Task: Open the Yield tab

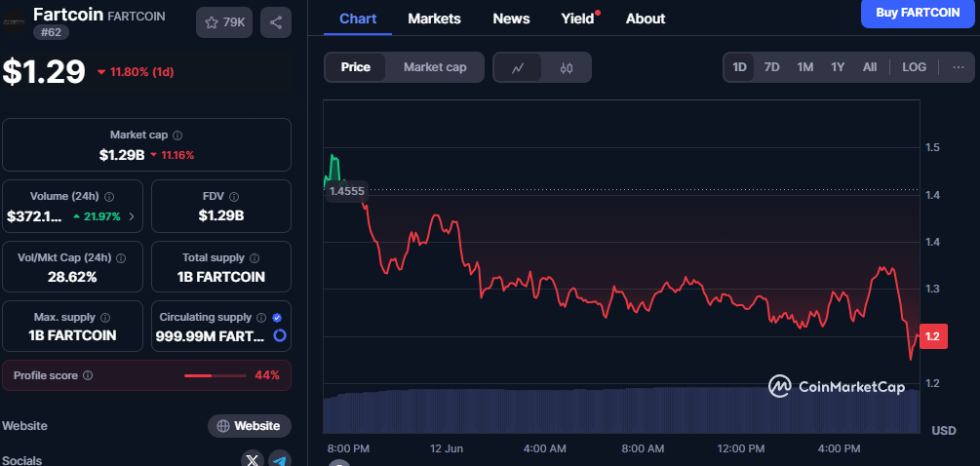Action: coord(577,19)
